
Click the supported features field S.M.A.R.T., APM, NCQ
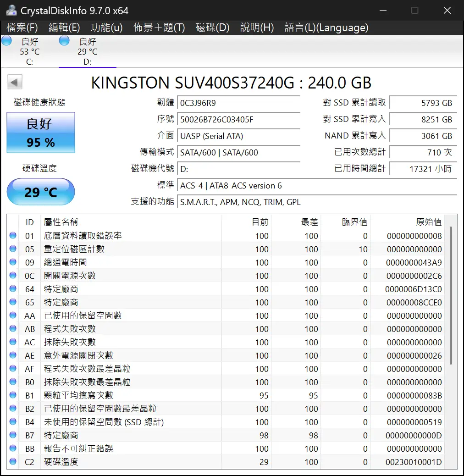coord(317,202)
